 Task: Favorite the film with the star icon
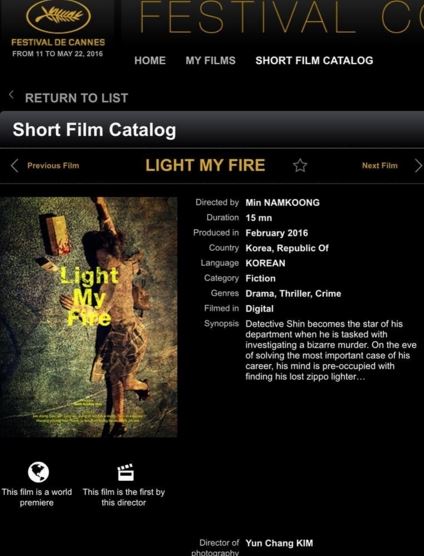click(x=300, y=165)
